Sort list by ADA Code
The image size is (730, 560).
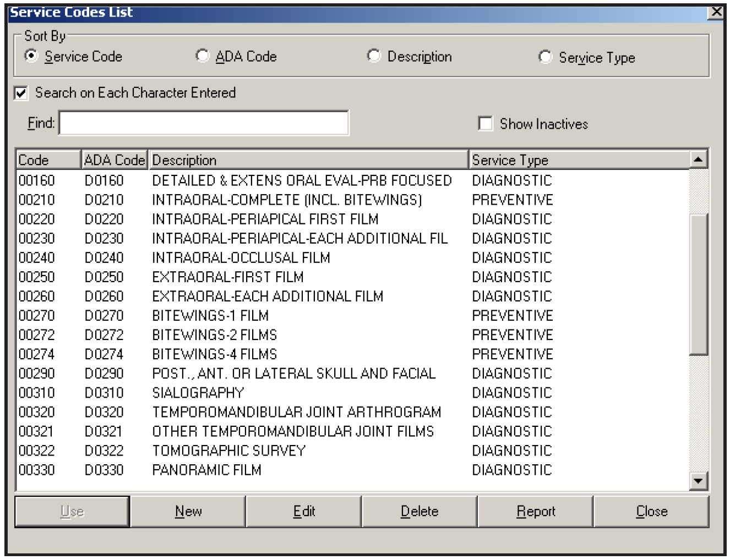203,56
